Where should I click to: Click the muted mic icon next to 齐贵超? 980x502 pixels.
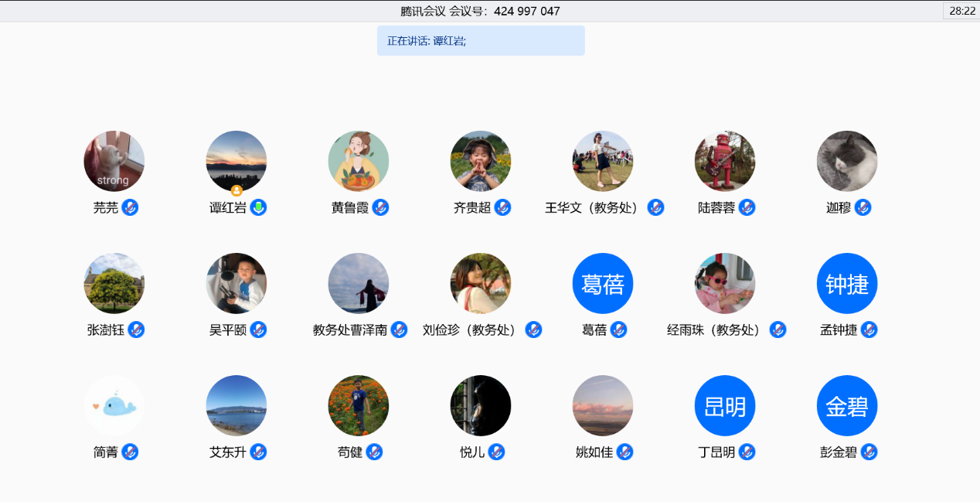[502, 207]
